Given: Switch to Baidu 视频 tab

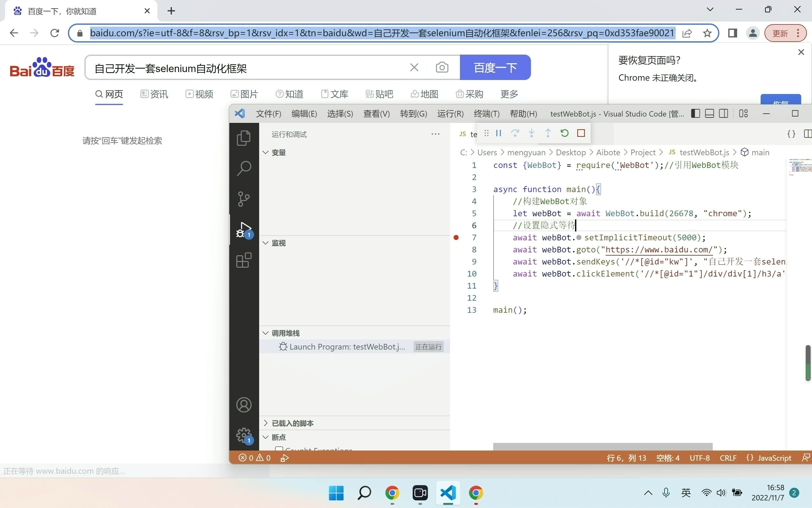Looking at the screenshot, I should pyautogui.click(x=199, y=94).
